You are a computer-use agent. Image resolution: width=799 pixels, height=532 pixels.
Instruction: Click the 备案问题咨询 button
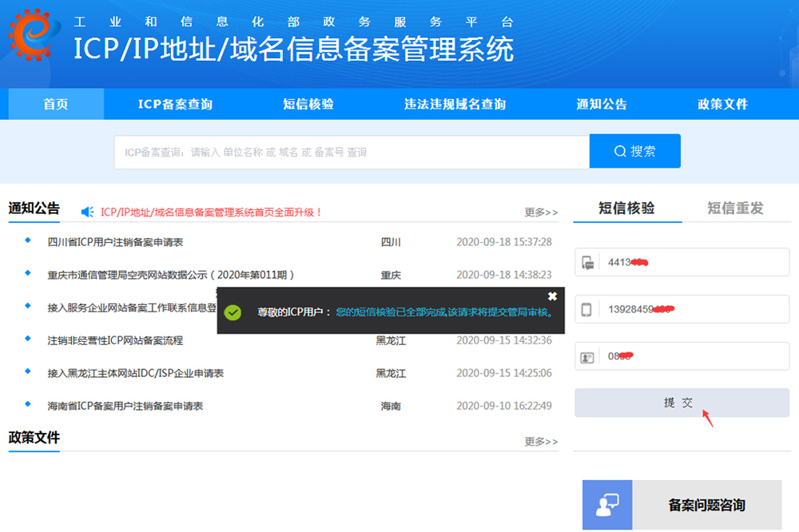(706, 505)
